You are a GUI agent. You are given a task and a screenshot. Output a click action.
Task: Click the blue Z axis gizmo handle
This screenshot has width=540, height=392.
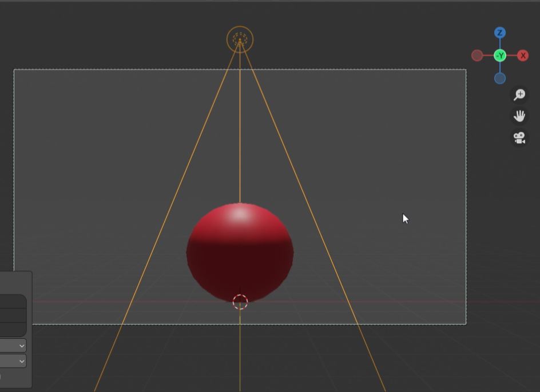[500, 33]
